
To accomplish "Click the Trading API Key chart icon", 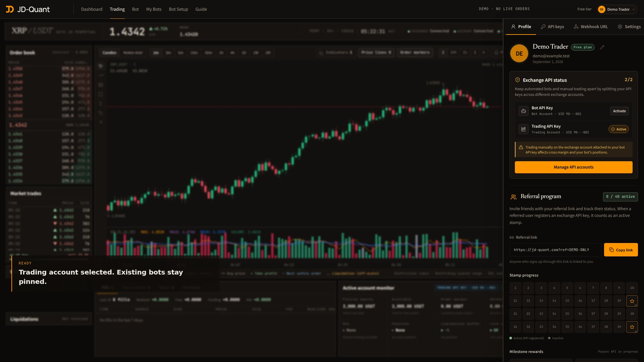I will (x=524, y=129).
